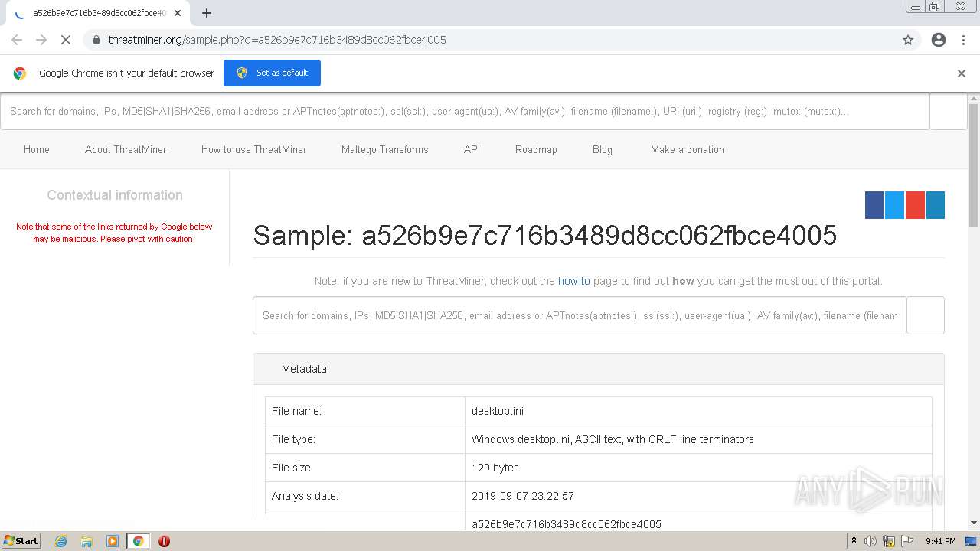Open the Chrome profile avatar
The height and width of the screenshot is (551, 980).
[939, 40]
